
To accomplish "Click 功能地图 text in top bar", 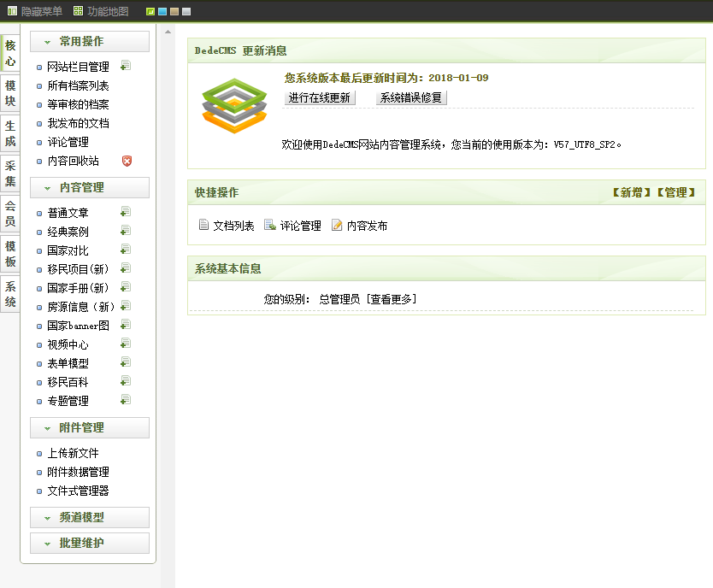I will [108, 11].
